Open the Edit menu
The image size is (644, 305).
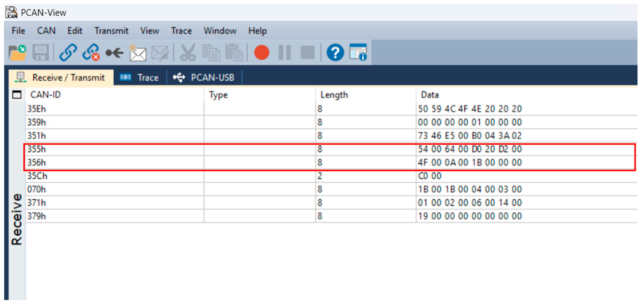click(75, 31)
